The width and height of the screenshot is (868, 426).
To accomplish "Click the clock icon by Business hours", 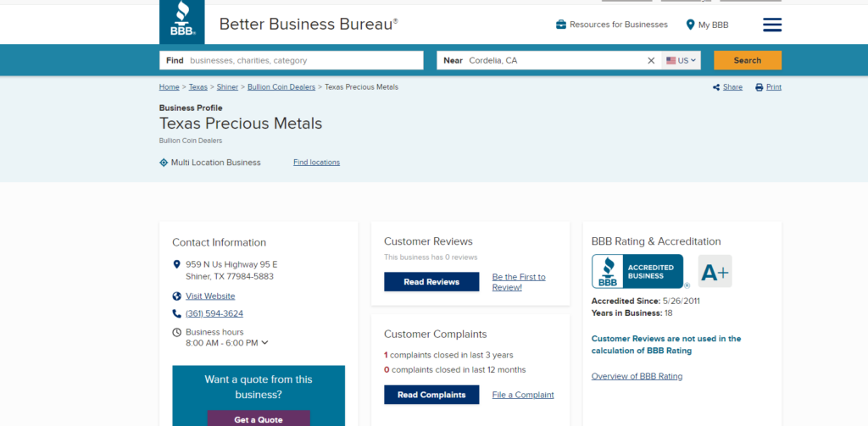I will click(176, 333).
